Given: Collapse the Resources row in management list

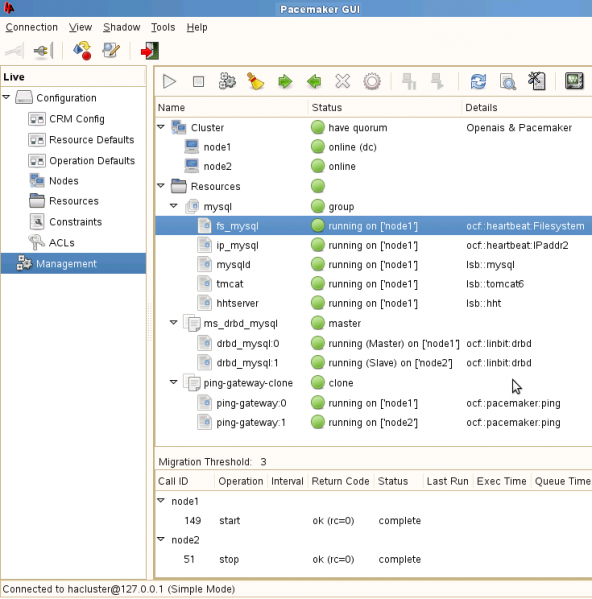Looking at the screenshot, I should click(x=161, y=186).
